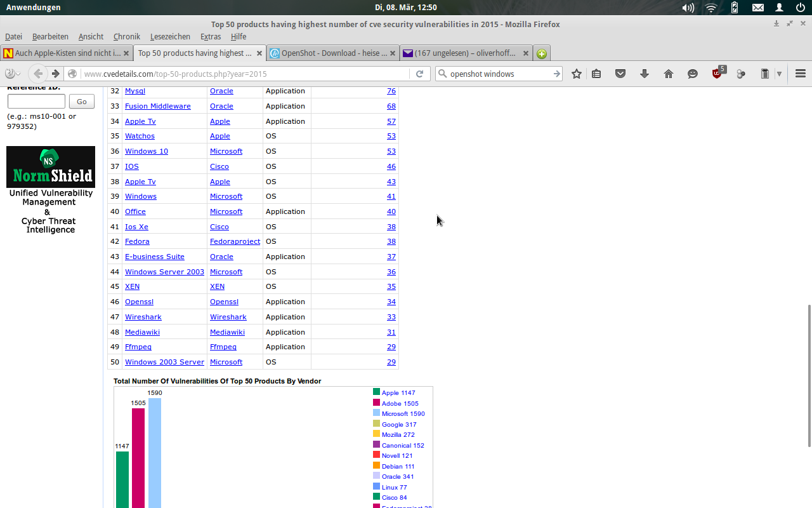Image resolution: width=812 pixels, height=508 pixels.
Task: Click the Wireshark vendor link
Action: (228, 317)
